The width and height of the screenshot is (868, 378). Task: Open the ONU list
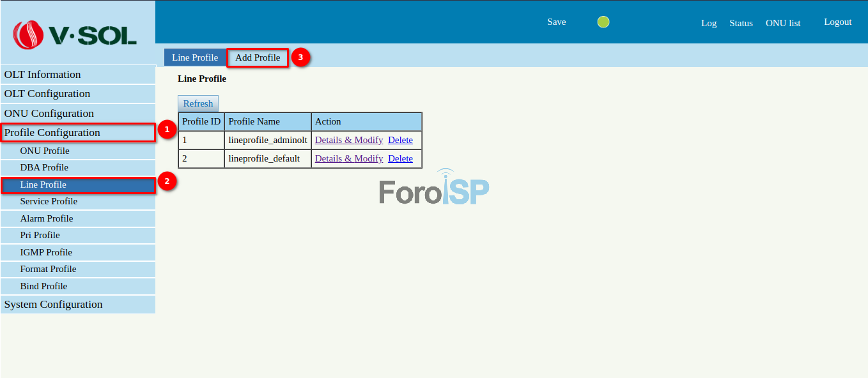click(783, 23)
